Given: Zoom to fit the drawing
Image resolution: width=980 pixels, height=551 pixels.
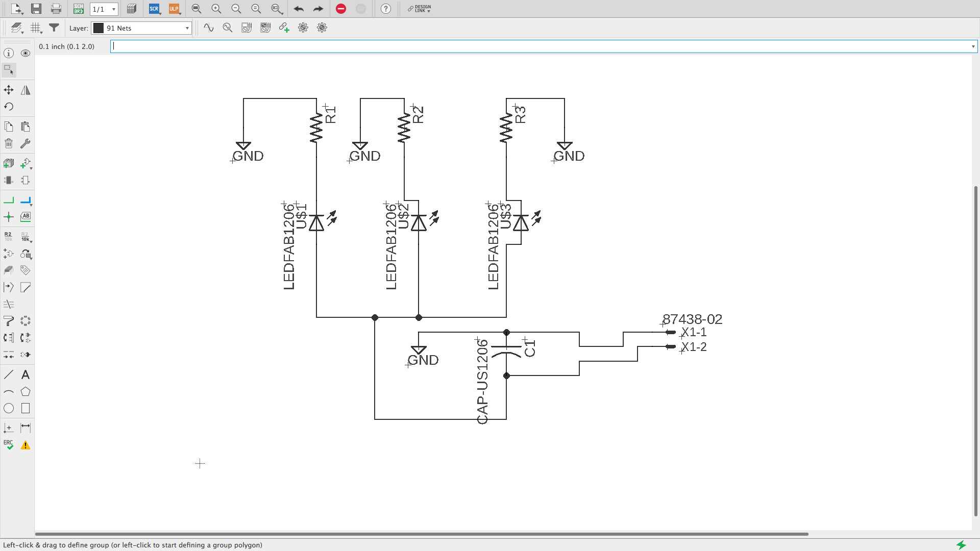Looking at the screenshot, I should click(196, 9).
